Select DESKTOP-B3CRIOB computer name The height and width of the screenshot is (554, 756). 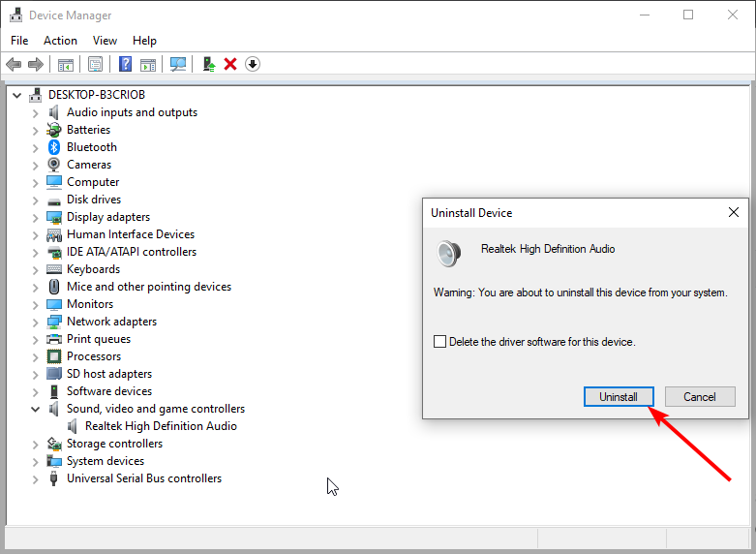[x=97, y=95]
